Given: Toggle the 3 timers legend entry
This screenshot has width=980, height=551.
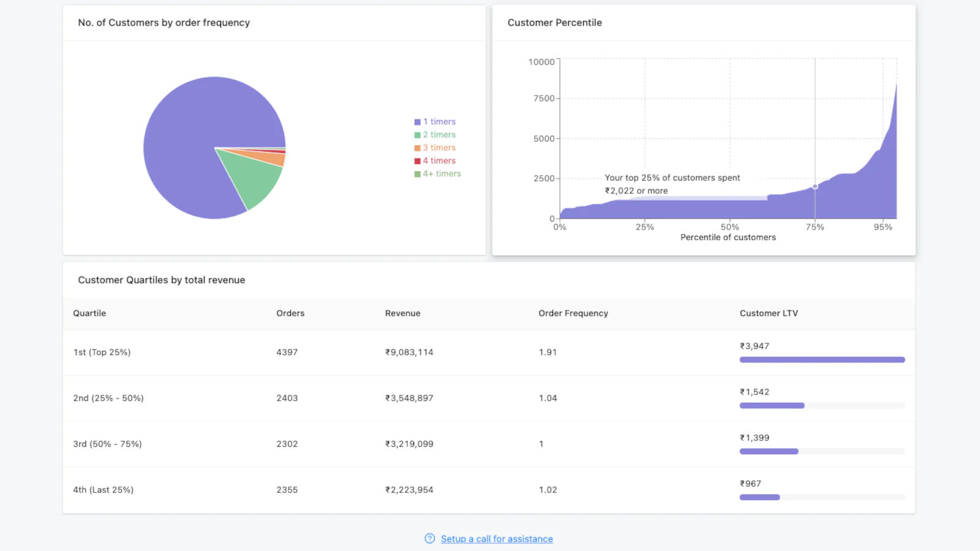Looking at the screenshot, I should point(439,148).
